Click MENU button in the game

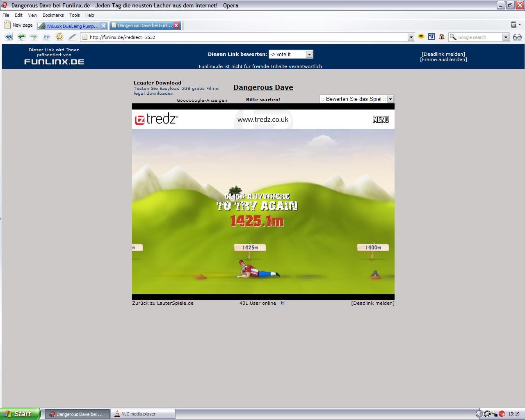click(381, 119)
